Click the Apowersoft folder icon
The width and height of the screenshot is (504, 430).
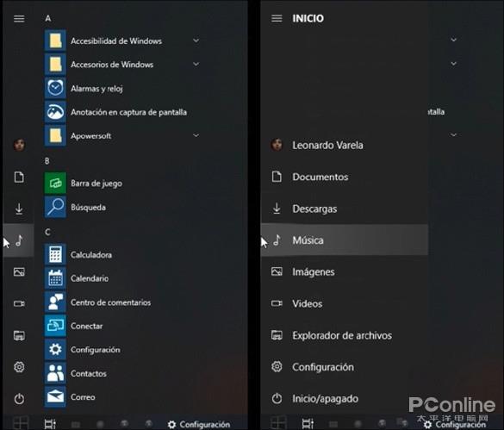tap(55, 136)
